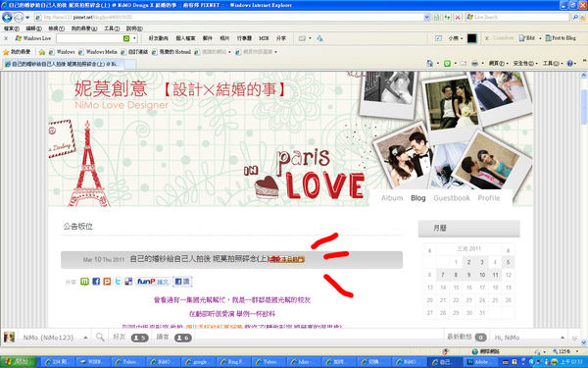Click Post to Blog button
This screenshot has height=368, width=588.
pyautogui.click(x=561, y=38)
